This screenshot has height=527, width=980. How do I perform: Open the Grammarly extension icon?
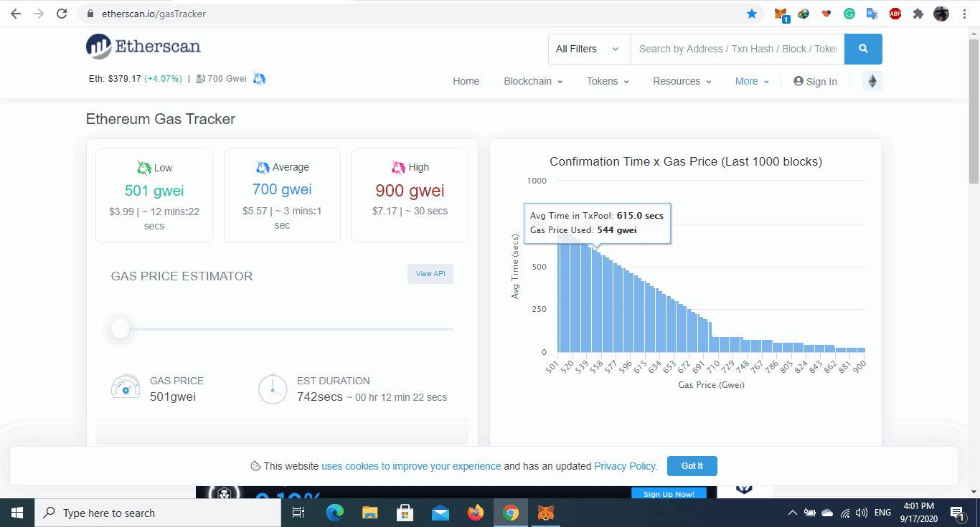pyautogui.click(x=849, y=14)
